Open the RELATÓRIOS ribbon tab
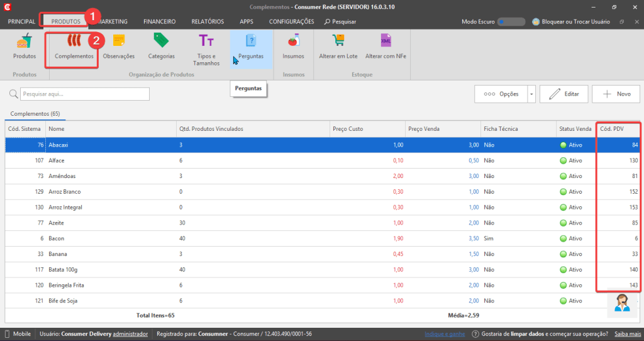644x341 pixels. 208,22
